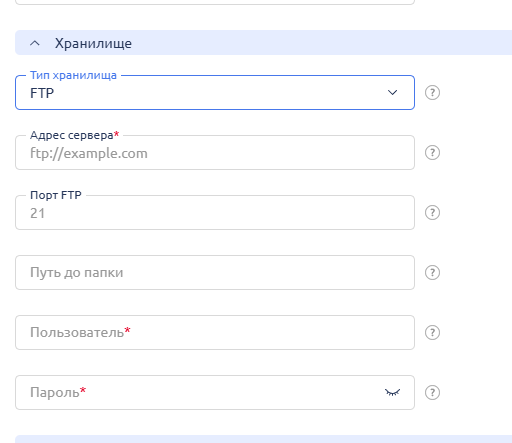Image resolution: width=512 pixels, height=443 pixels.
Task: Select the FTP value in storage type
Action: 42,93
